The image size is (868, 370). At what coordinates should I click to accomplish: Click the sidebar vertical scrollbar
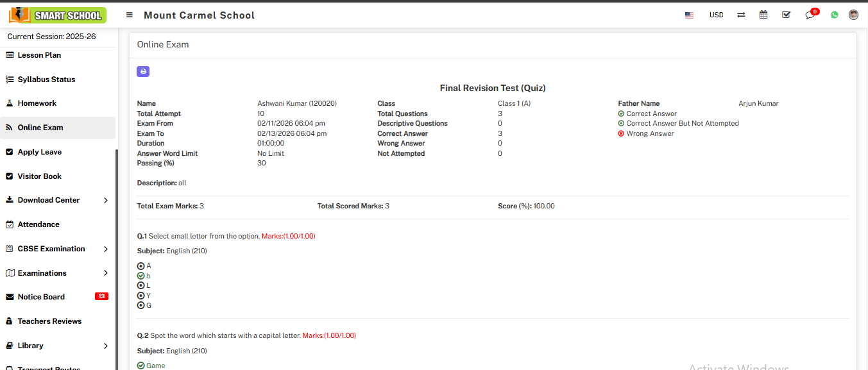pyautogui.click(x=117, y=256)
